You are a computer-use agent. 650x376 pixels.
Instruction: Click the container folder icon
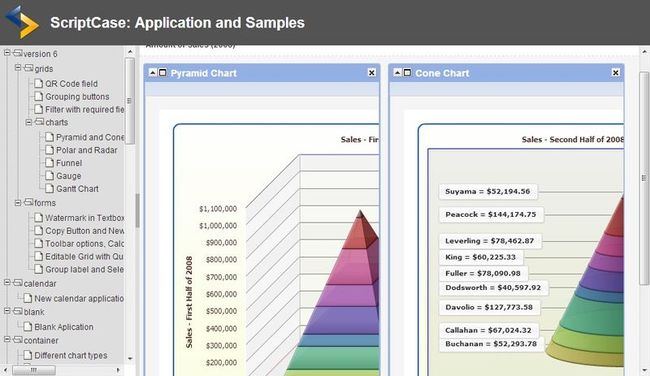(17, 340)
